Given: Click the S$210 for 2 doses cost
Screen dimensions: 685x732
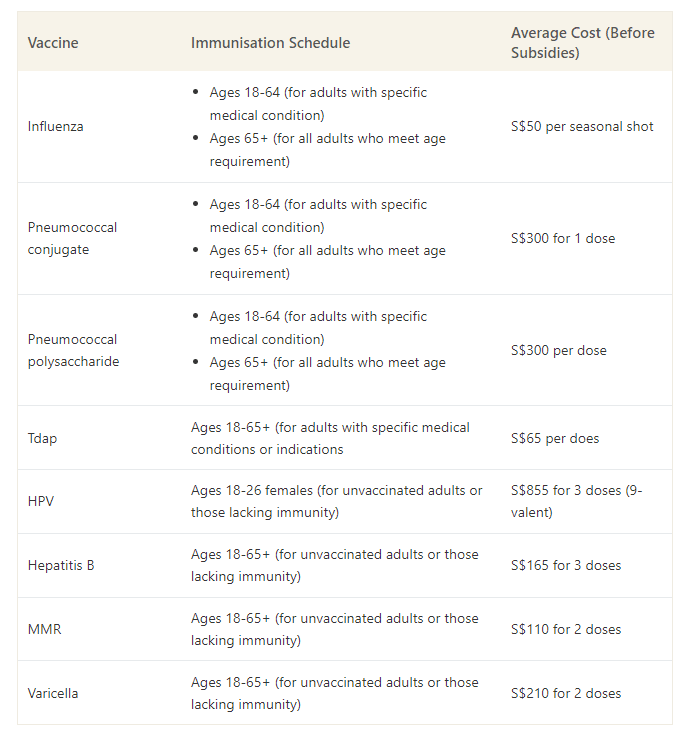Looking at the screenshot, I should [566, 694].
